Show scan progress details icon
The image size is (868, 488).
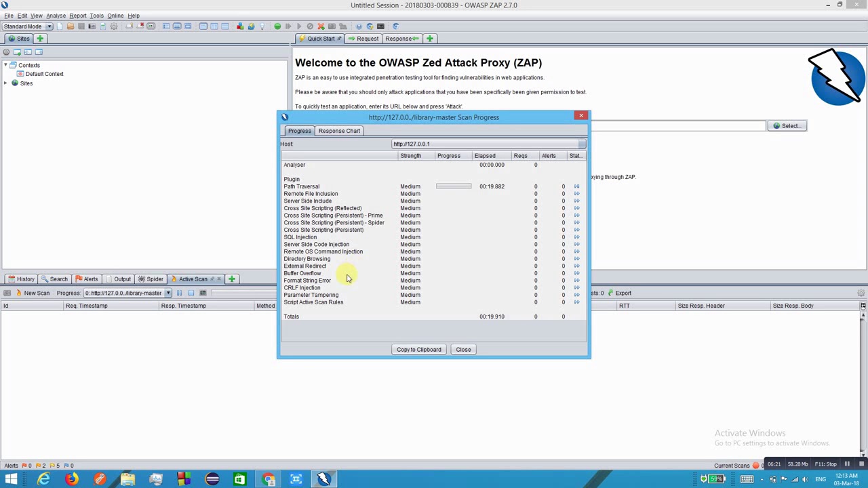pos(203,293)
